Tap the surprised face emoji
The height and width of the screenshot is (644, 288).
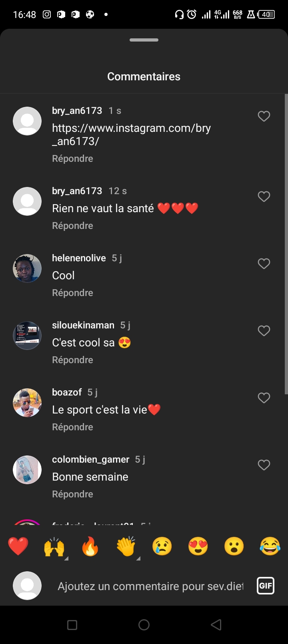234,547
